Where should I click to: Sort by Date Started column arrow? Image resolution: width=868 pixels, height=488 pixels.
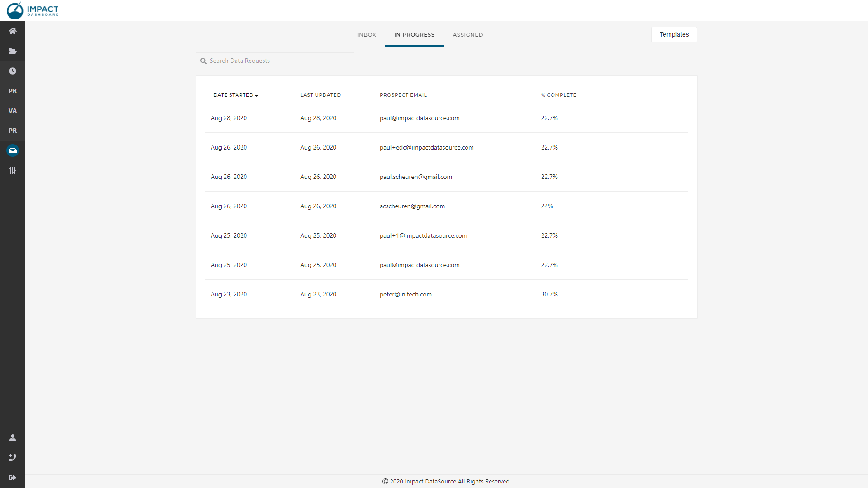point(256,95)
